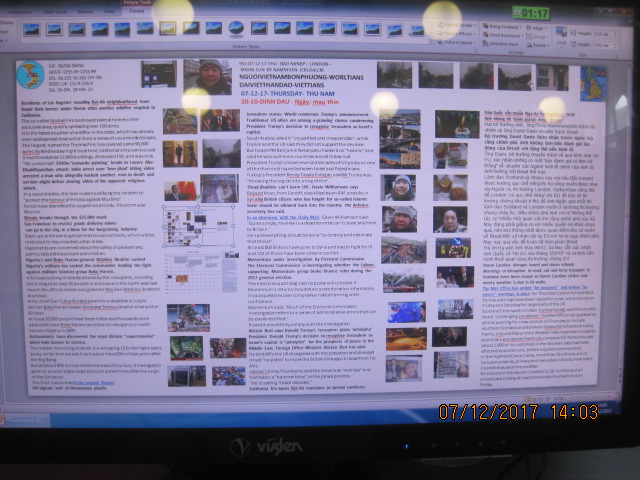Screen dimensions: 640x480
Task: Apply the Thick Matte Black picture style
Action: click(x=191, y=28)
